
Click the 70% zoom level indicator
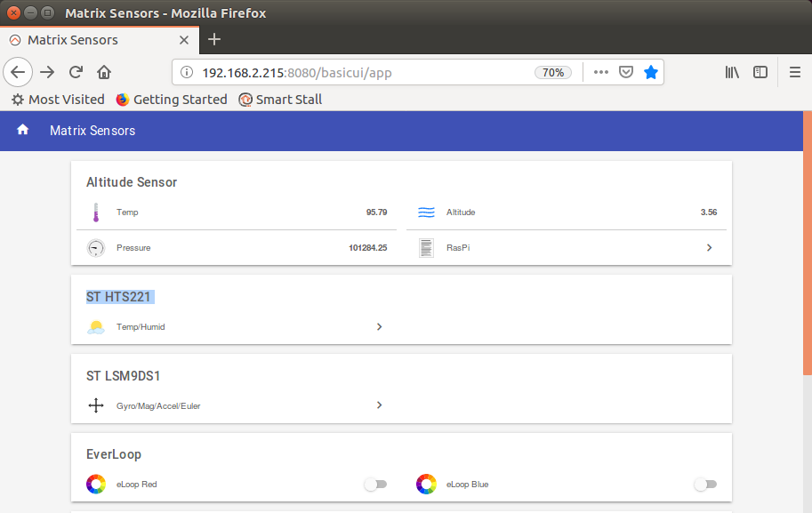[x=553, y=73]
